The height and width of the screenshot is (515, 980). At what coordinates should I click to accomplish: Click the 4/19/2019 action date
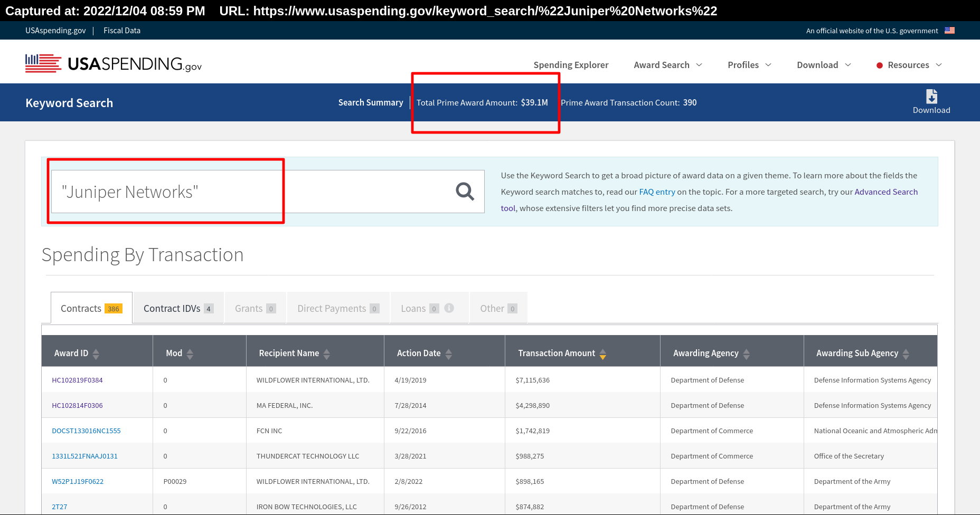point(410,380)
